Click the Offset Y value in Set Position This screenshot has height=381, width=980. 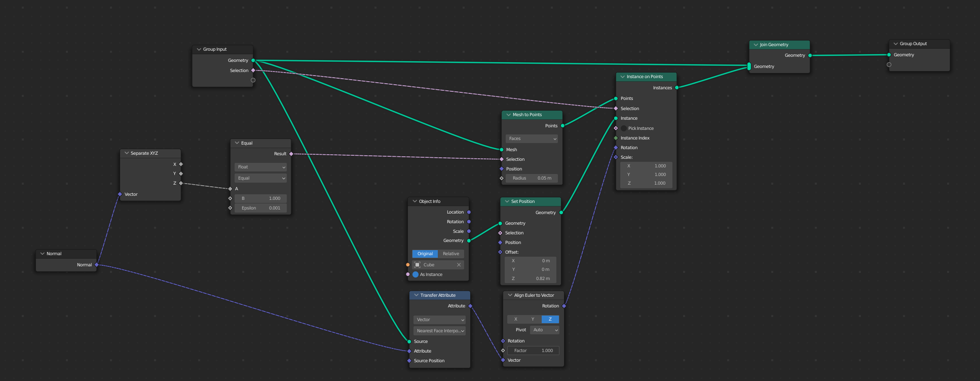click(531, 269)
